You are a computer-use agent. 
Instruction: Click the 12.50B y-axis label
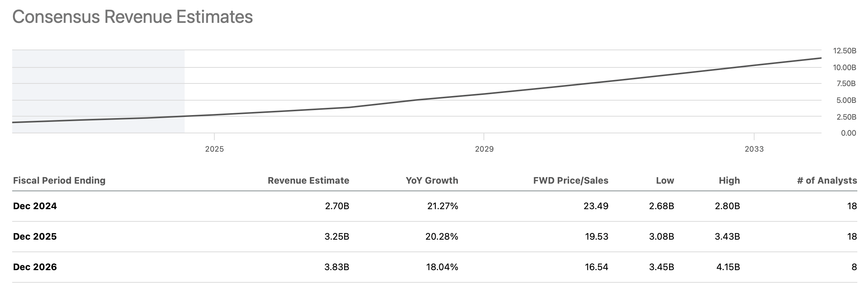click(844, 51)
